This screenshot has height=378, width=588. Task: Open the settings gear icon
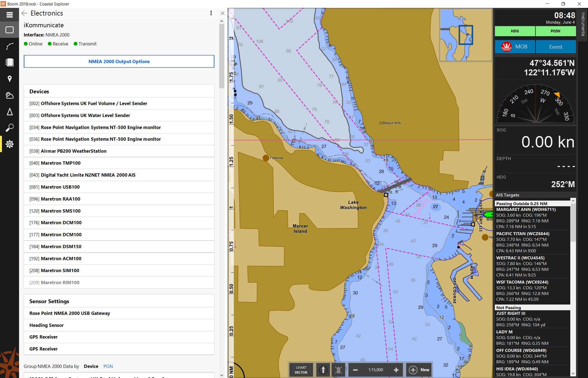pos(10,144)
